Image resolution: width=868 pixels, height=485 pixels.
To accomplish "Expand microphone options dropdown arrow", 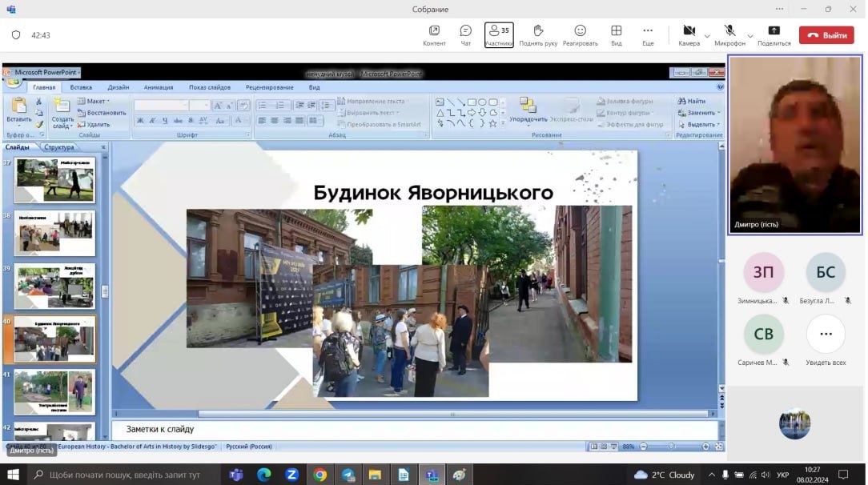I will [x=750, y=36].
